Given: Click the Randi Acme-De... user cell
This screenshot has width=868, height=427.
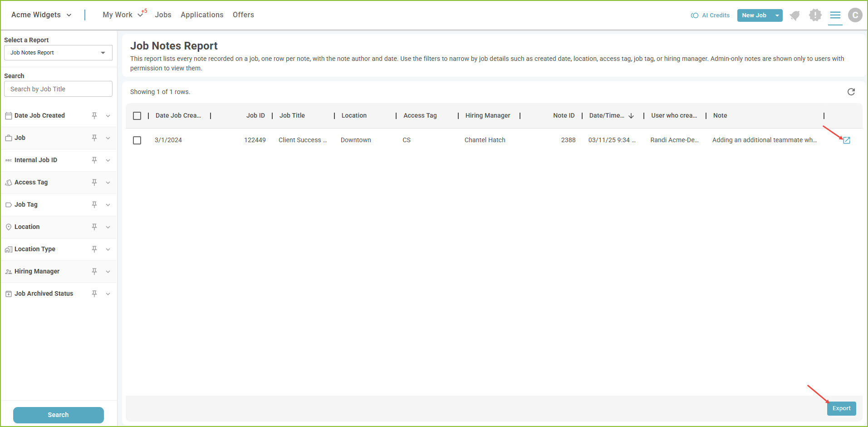Looking at the screenshot, I should [674, 140].
